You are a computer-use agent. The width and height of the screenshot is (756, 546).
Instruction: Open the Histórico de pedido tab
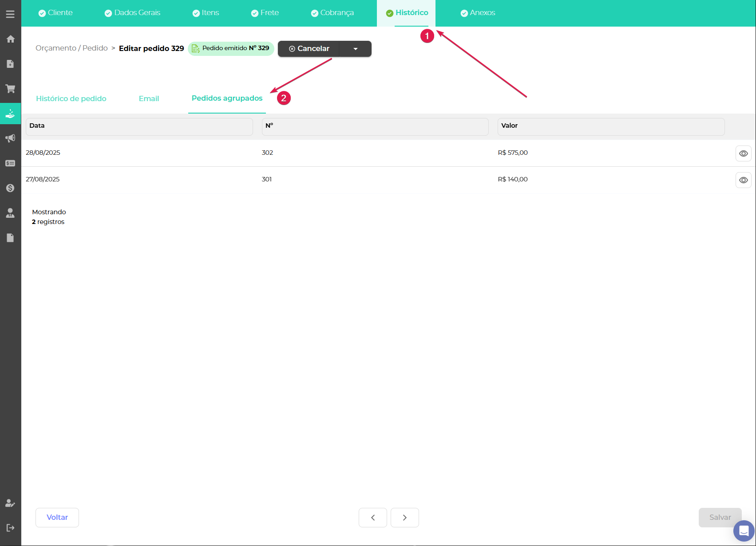pos(71,98)
